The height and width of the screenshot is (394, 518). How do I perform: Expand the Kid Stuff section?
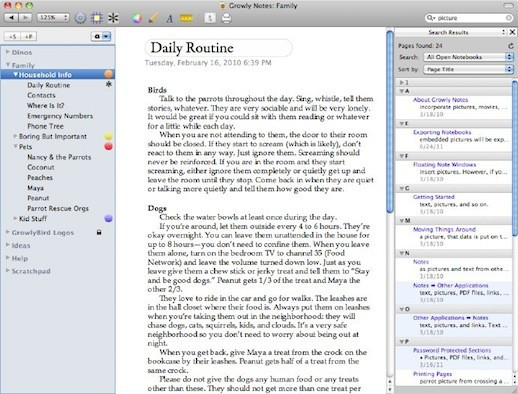click(x=15, y=218)
